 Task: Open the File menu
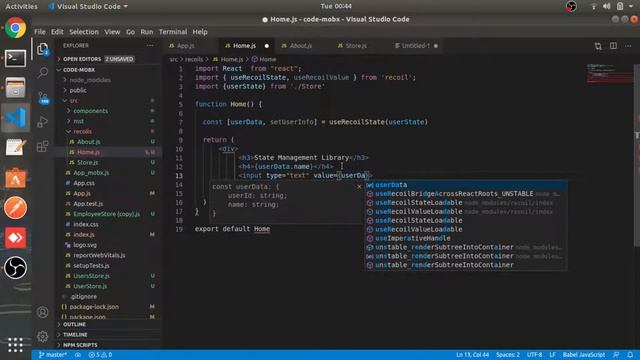(x=40, y=32)
